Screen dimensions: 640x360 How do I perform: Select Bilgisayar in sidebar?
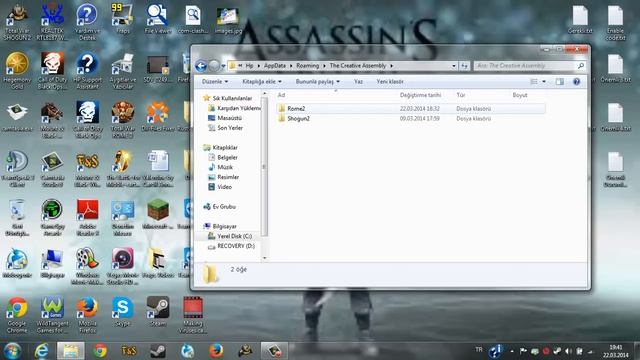(x=220, y=226)
